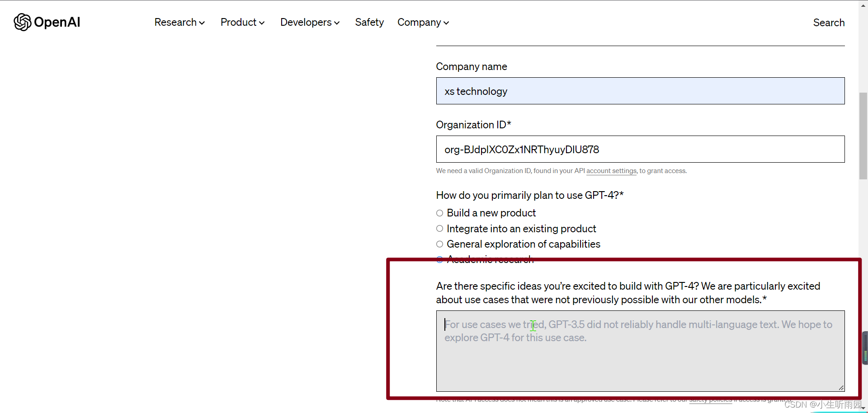Select the Academic research radio button

(439, 259)
